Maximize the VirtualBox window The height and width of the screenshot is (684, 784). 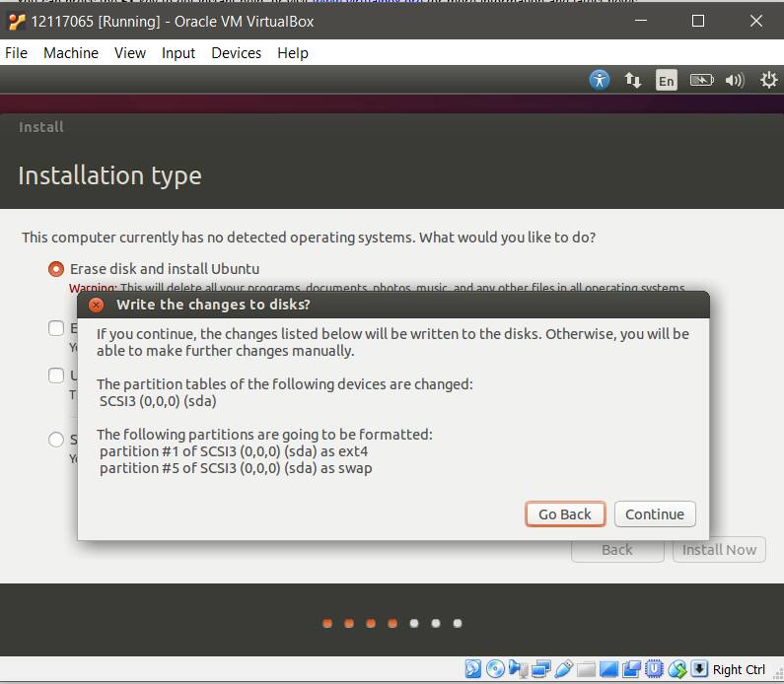698,21
